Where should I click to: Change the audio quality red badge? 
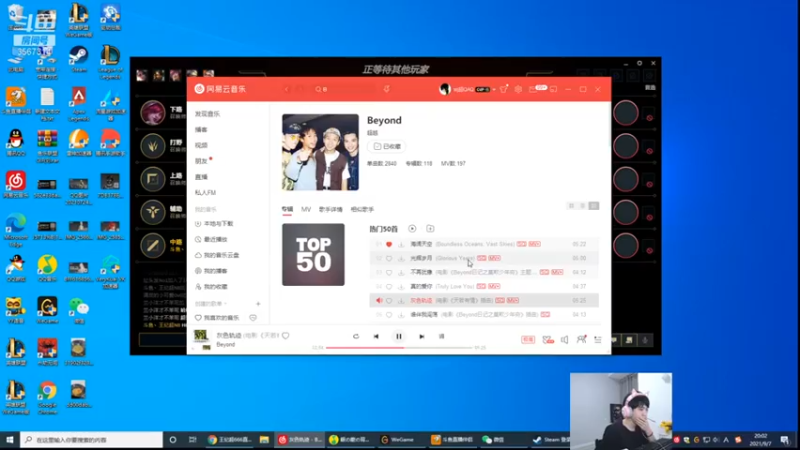(x=528, y=340)
